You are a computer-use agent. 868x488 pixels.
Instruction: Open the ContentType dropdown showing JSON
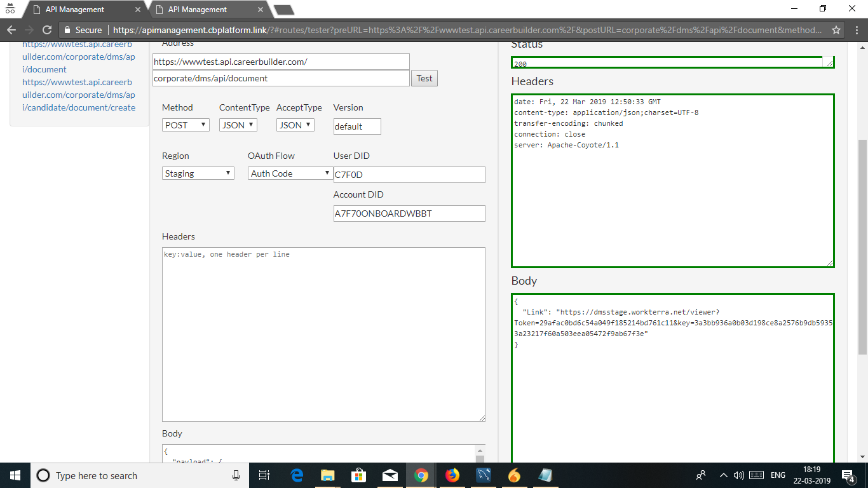(238, 125)
